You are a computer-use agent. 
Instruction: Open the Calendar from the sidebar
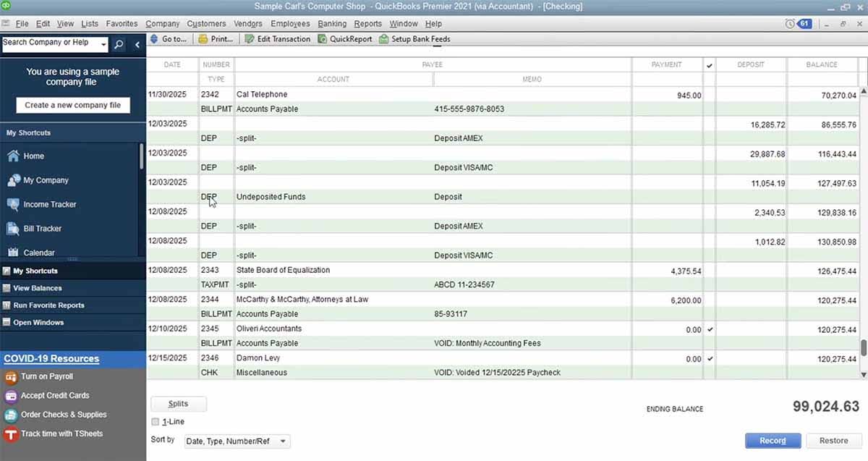[36, 253]
